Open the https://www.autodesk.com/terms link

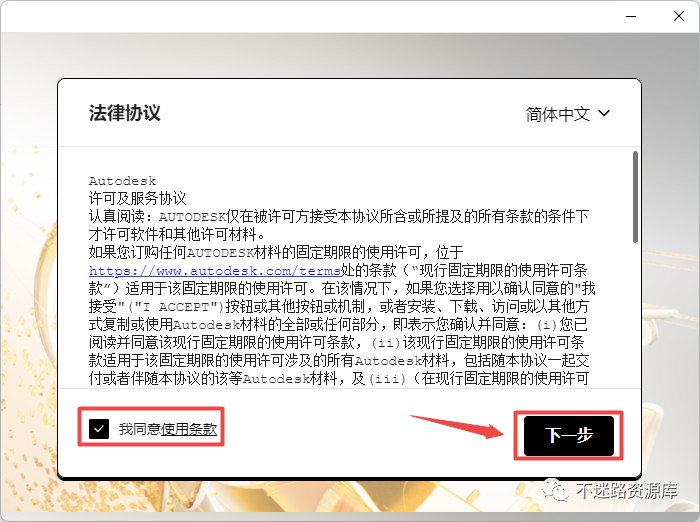(x=215, y=271)
